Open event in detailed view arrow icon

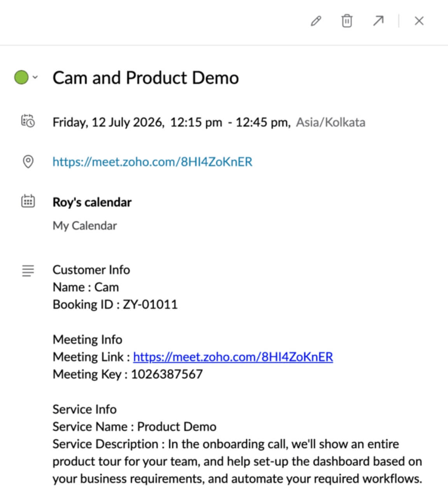pyautogui.click(x=378, y=21)
